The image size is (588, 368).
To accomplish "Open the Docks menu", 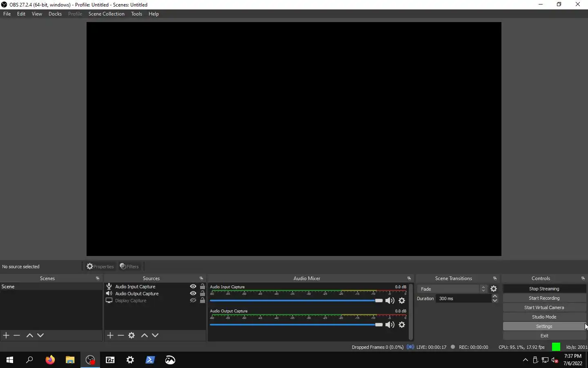I will 55,14.
